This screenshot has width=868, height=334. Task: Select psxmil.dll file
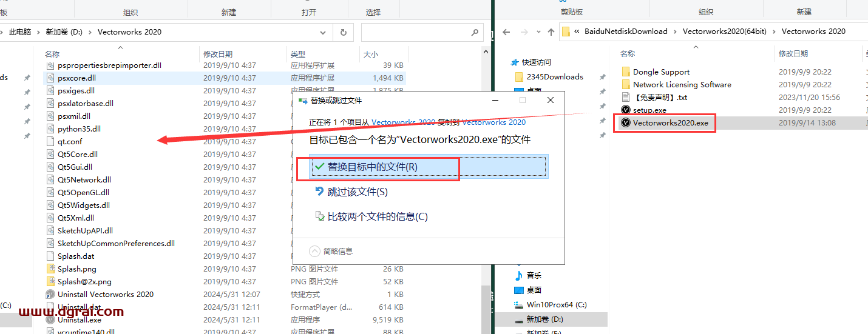point(74,116)
